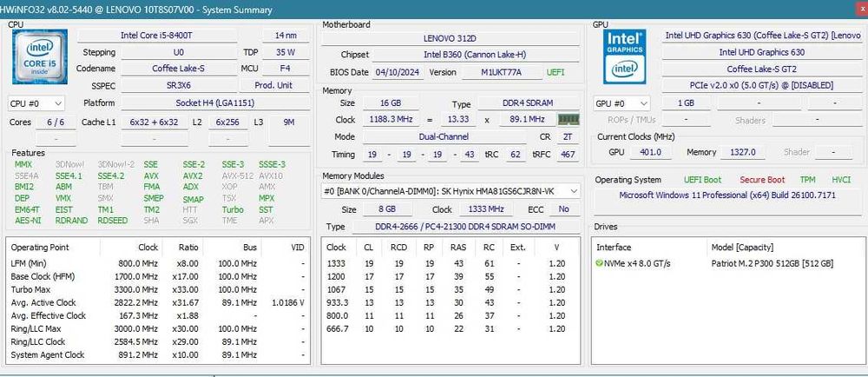Click the Model [Capacity] column header

[x=742, y=248]
